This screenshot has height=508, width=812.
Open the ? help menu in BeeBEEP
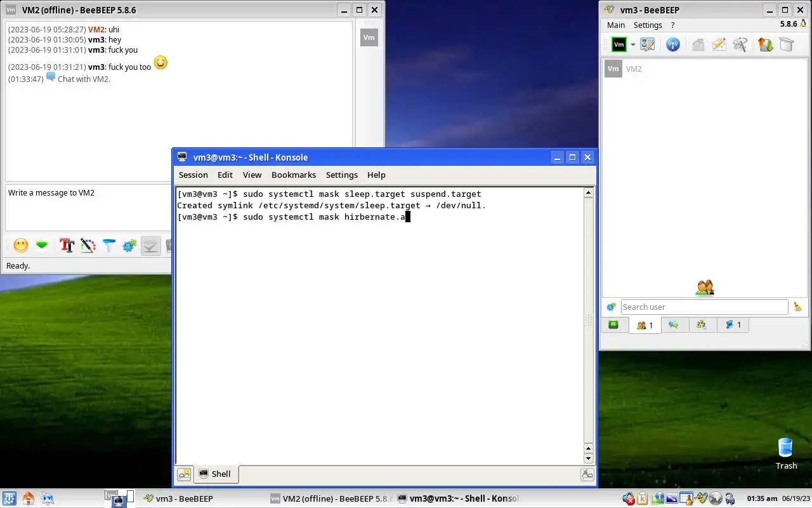click(x=672, y=25)
